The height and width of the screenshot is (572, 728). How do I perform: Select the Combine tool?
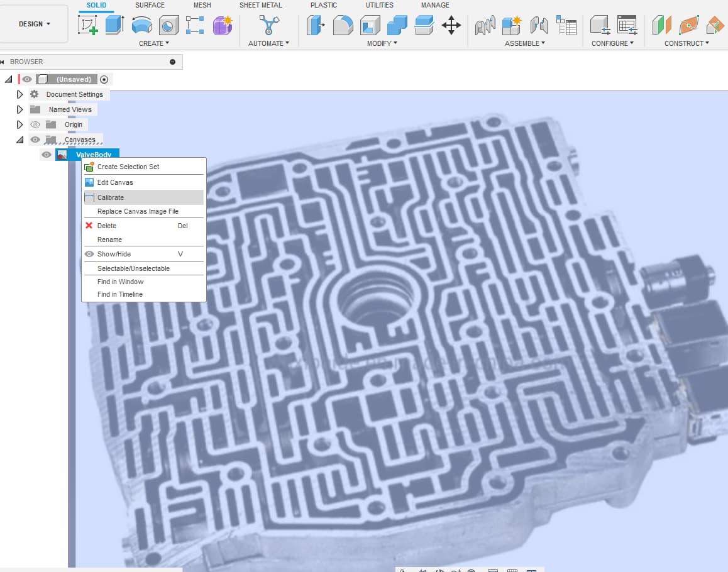397,25
